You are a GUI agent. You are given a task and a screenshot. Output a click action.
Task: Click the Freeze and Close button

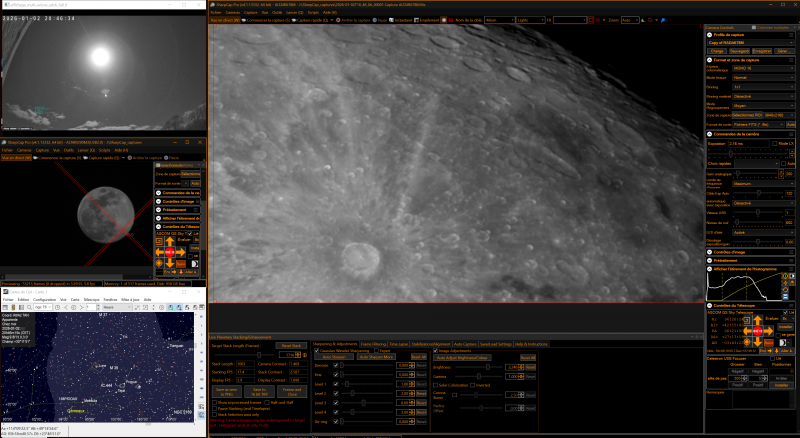pyautogui.click(x=292, y=392)
